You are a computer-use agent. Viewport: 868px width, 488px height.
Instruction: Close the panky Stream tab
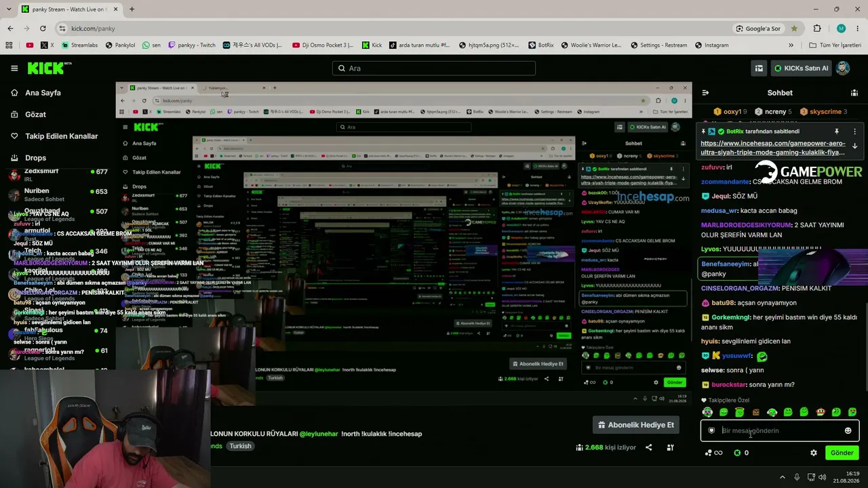point(115,9)
